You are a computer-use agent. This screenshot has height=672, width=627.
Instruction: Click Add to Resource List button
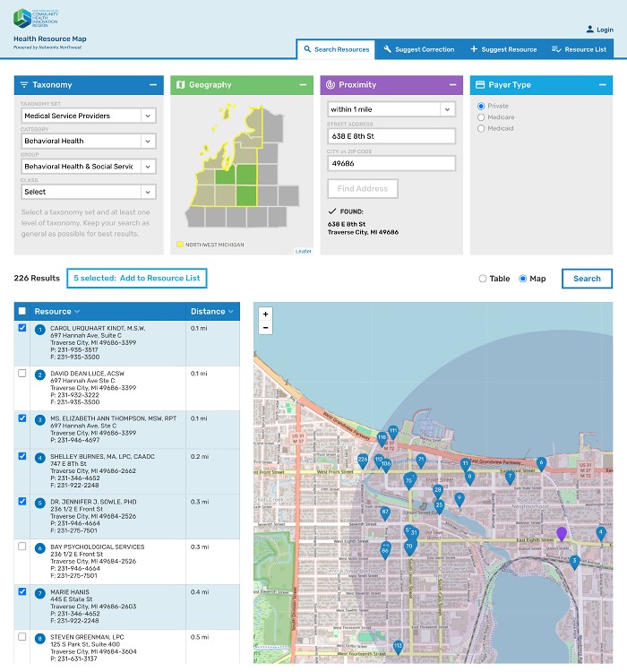tap(136, 279)
